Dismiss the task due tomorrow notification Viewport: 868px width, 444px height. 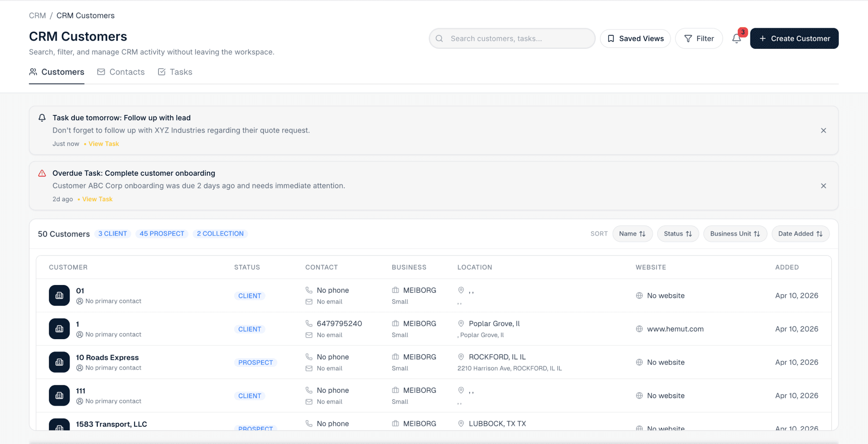(823, 130)
